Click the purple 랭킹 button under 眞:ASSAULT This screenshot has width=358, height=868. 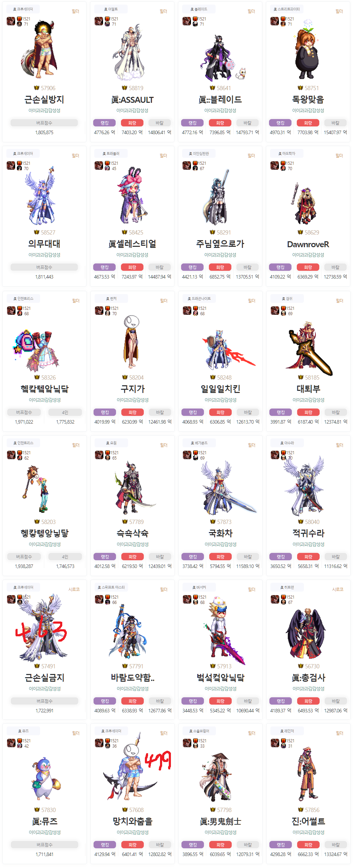coord(104,123)
